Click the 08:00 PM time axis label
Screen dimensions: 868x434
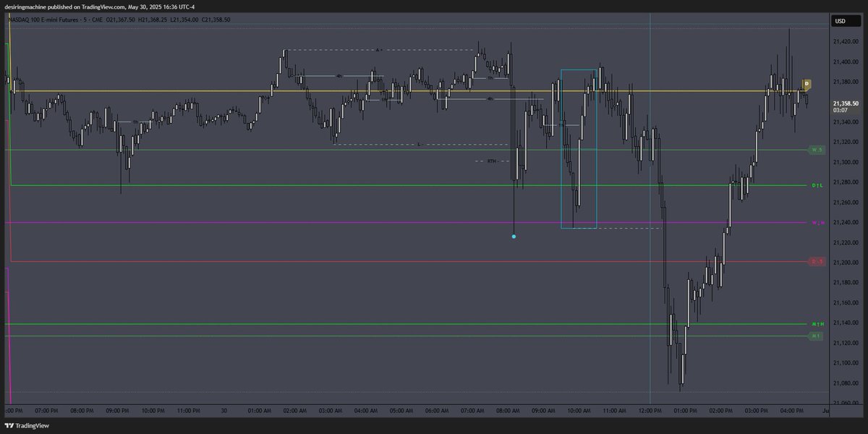click(82, 411)
